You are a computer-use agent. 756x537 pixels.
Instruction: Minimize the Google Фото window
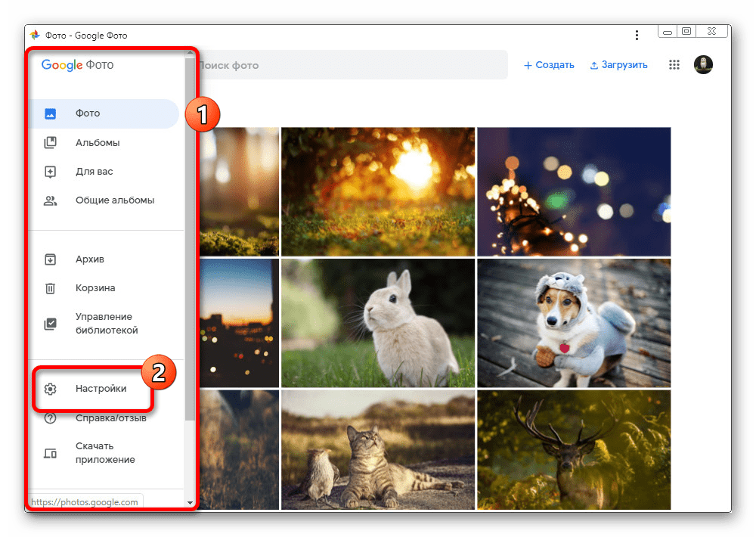pos(668,31)
